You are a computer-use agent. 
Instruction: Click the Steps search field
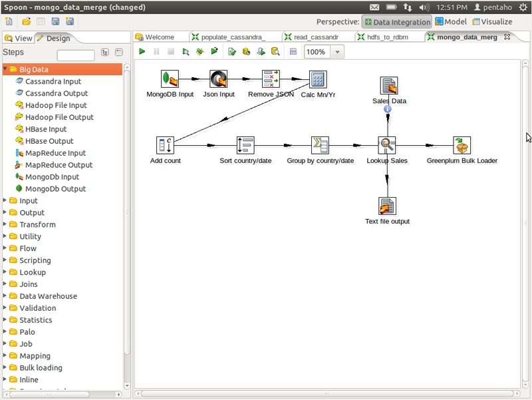point(76,55)
